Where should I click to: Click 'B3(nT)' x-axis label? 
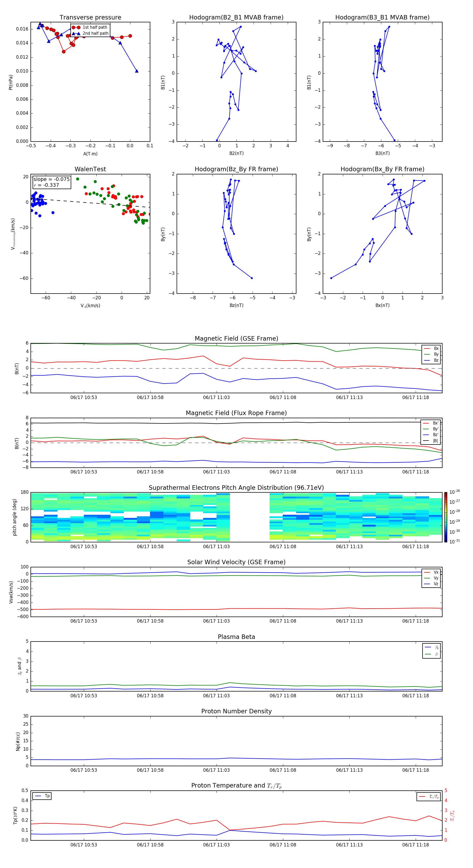(382, 153)
